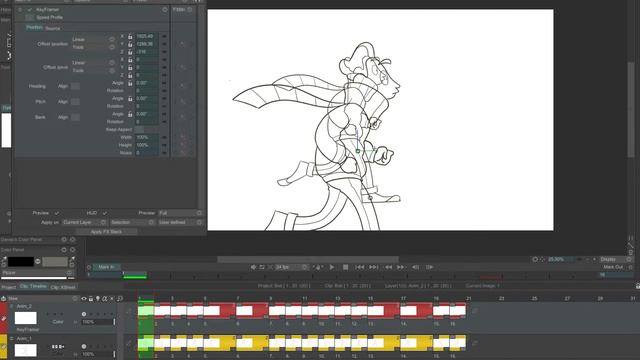The width and height of the screenshot is (640, 360).
Task: Toggle the HUD checkbox
Action: pos(104,213)
